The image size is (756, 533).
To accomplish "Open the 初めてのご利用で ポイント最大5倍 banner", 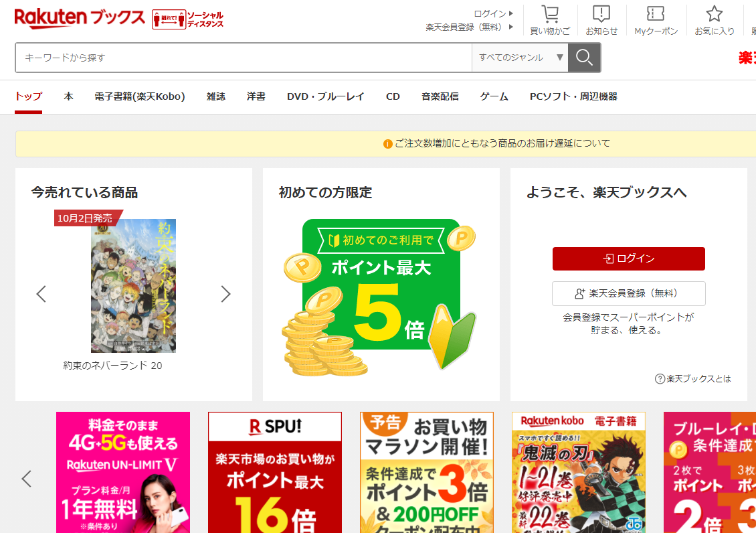I will tap(381, 296).
